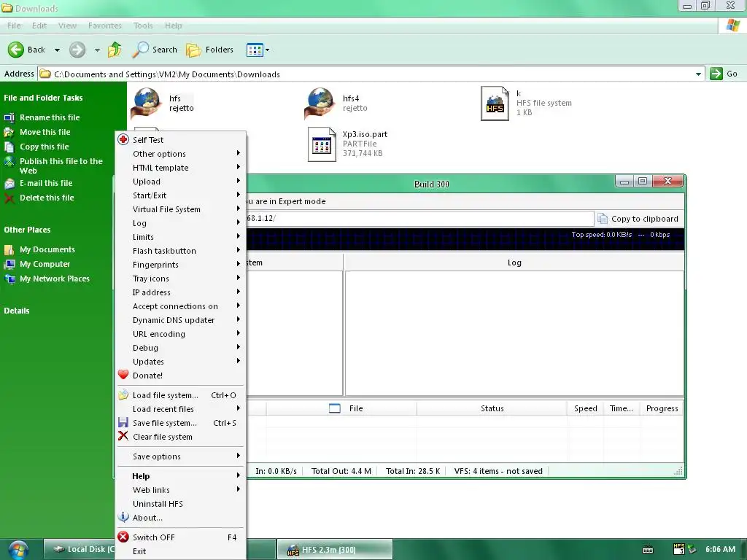Expand the Save options submenu
The width and height of the screenshot is (747, 560).
pos(181,456)
